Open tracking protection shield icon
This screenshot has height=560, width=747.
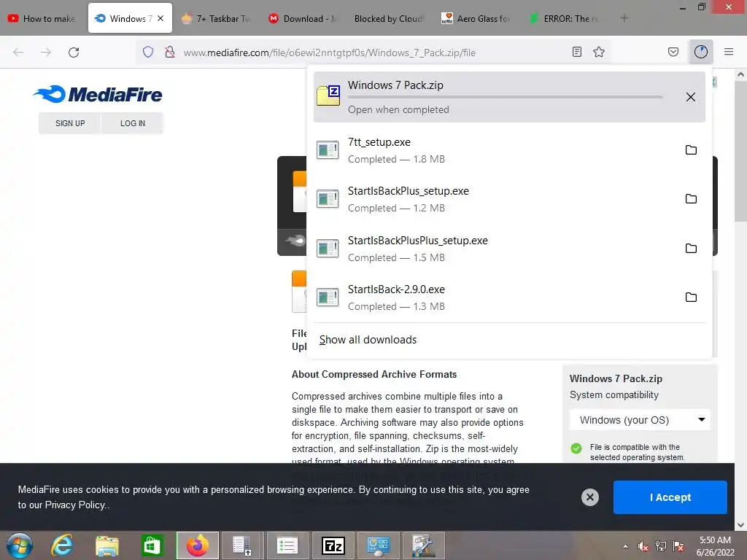tap(148, 52)
